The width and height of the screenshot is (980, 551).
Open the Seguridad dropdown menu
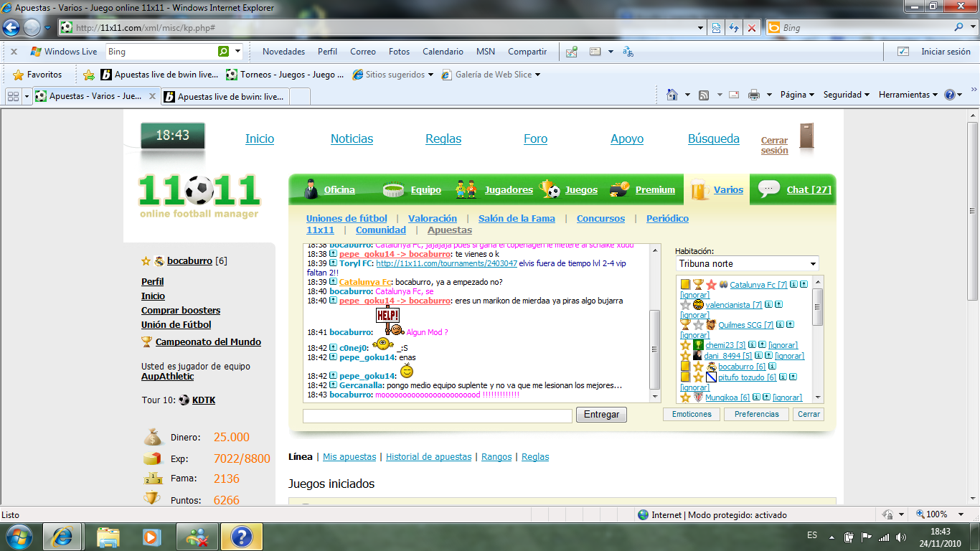pyautogui.click(x=846, y=95)
